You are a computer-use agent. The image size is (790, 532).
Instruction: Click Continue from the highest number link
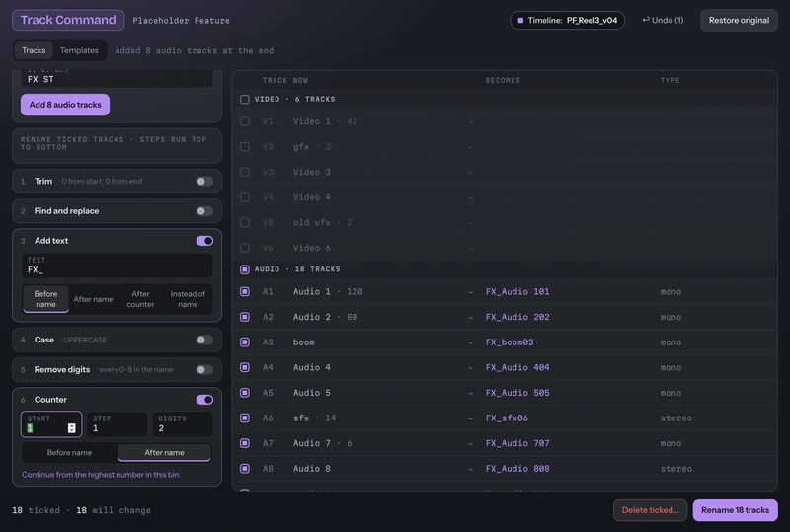101,475
